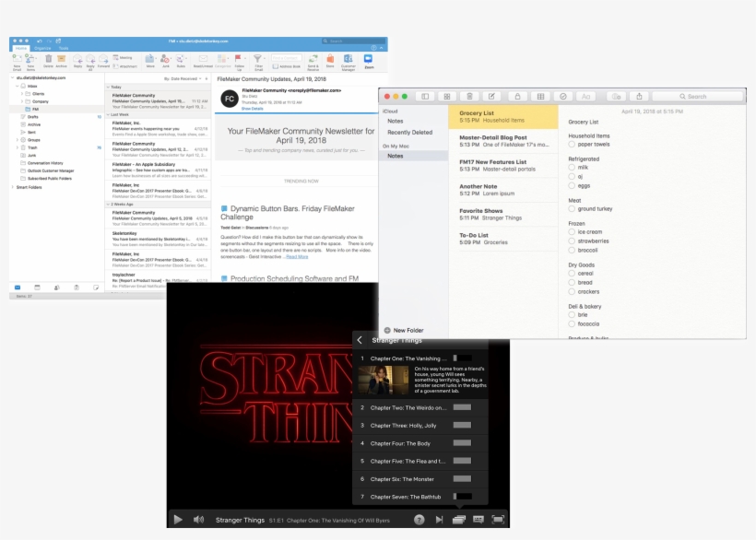Click the trash icon in Notes toolbar
The image size is (756, 540).
point(469,96)
